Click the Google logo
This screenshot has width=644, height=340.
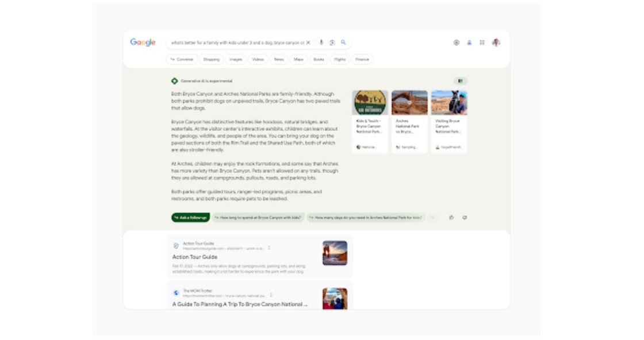[x=143, y=42]
